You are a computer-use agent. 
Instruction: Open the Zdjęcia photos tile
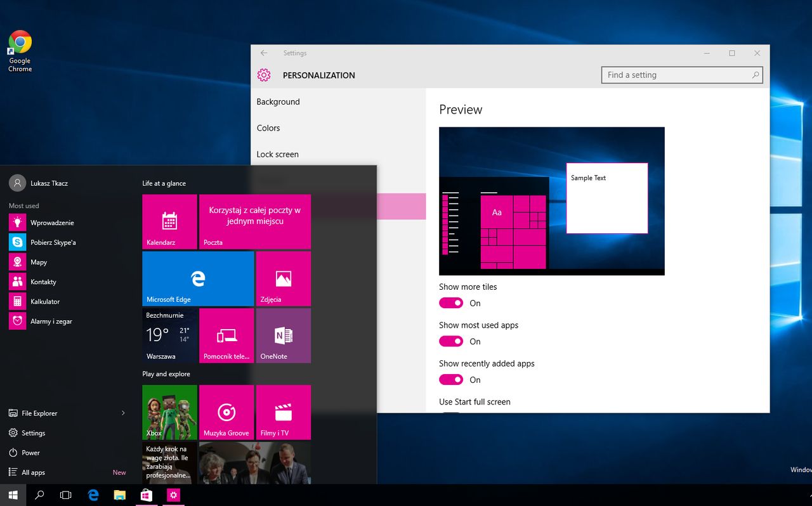pos(283,278)
